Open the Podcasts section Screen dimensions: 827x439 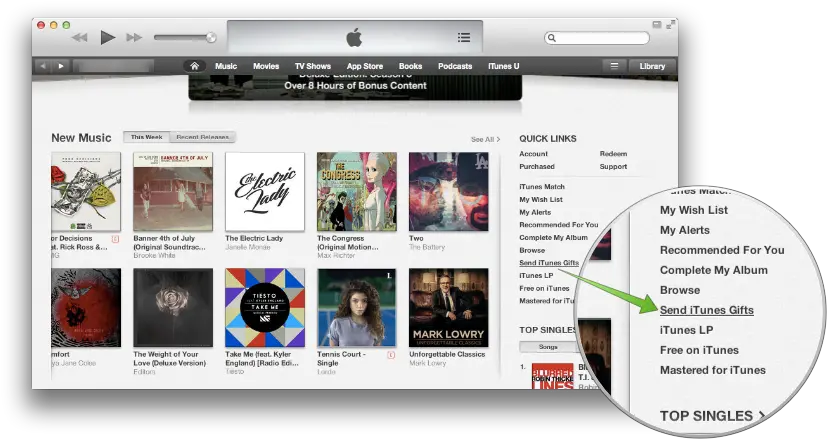(455, 66)
